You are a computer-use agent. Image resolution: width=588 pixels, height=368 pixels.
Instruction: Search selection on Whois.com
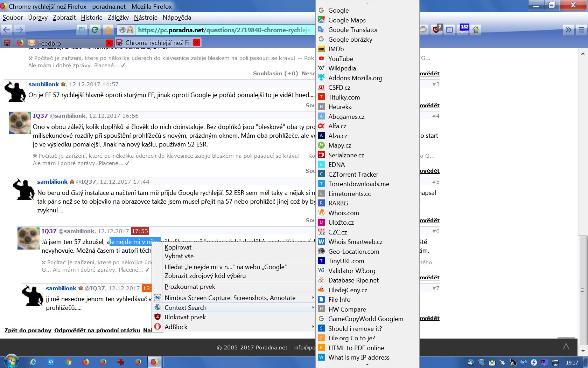point(367,213)
